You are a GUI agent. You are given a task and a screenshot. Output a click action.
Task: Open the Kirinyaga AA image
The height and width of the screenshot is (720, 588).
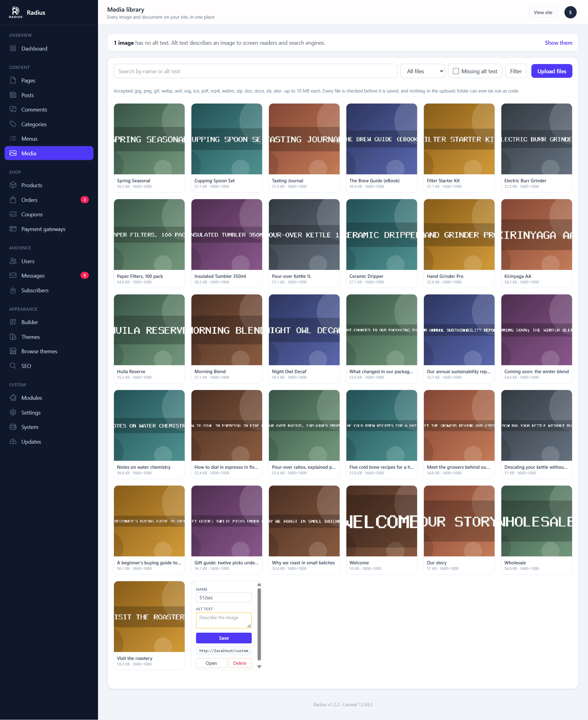[x=537, y=234]
